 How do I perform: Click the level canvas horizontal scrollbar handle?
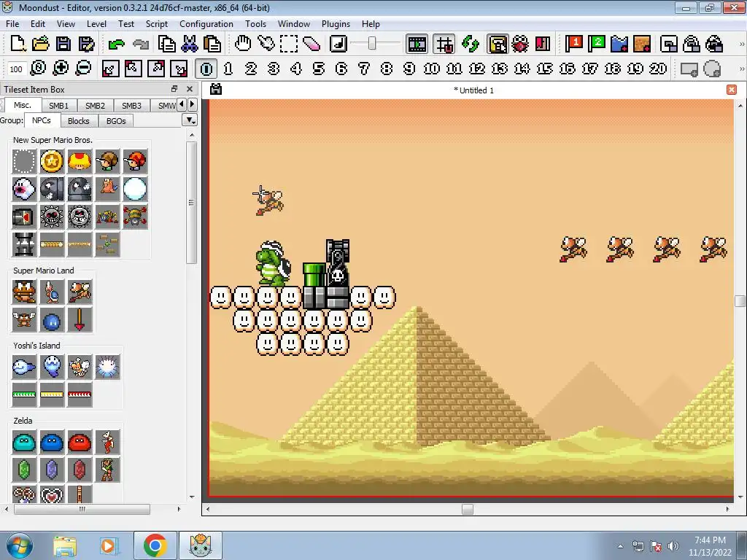468,509
